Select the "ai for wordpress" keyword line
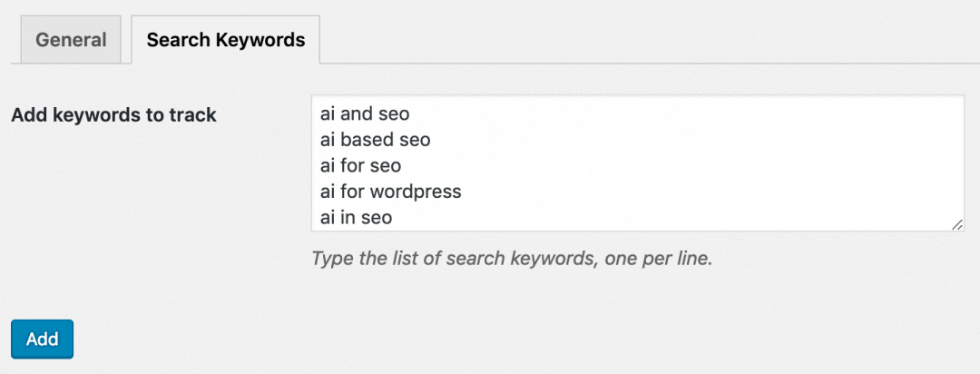 tap(391, 192)
